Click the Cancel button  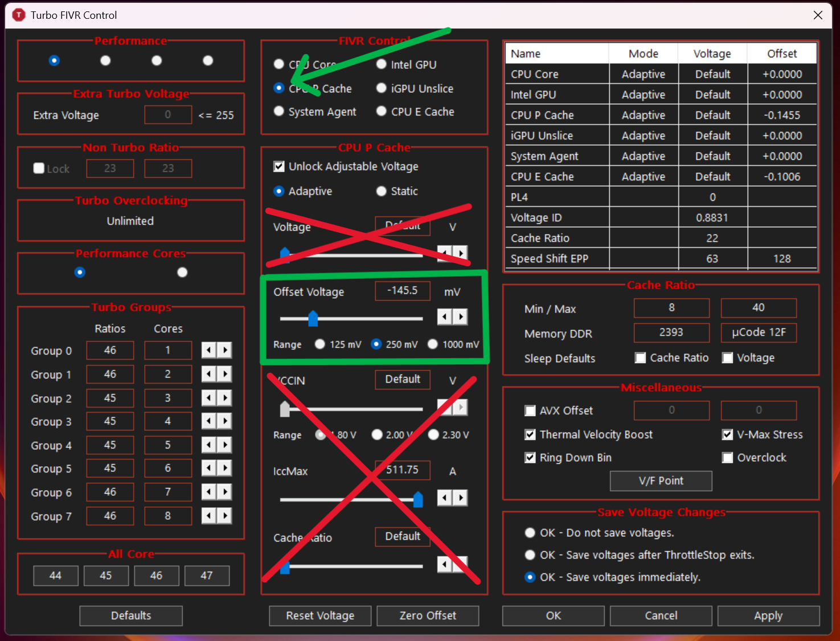click(661, 615)
